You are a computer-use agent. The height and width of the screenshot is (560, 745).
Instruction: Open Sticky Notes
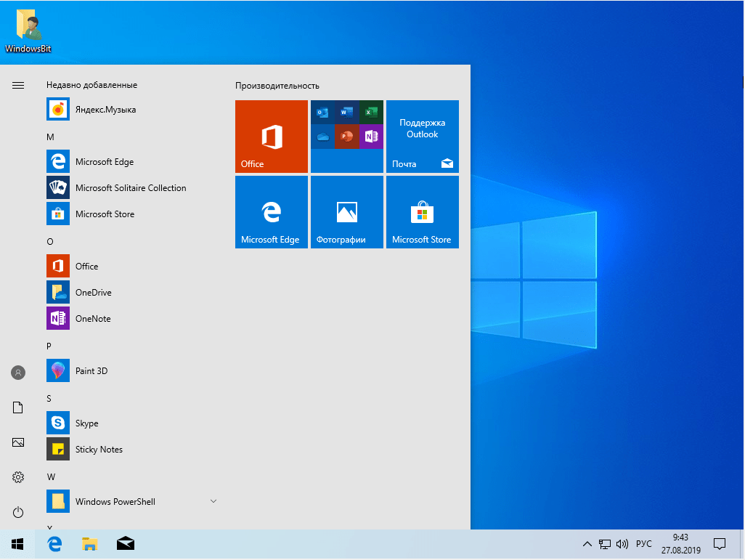pos(98,449)
